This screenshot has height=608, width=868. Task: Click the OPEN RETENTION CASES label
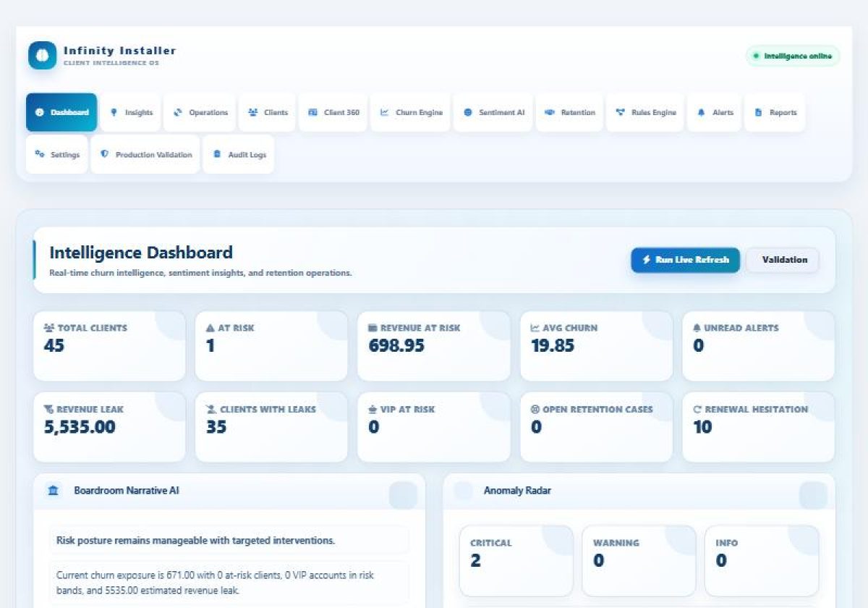pyautogui.click(x=597, y=409)
